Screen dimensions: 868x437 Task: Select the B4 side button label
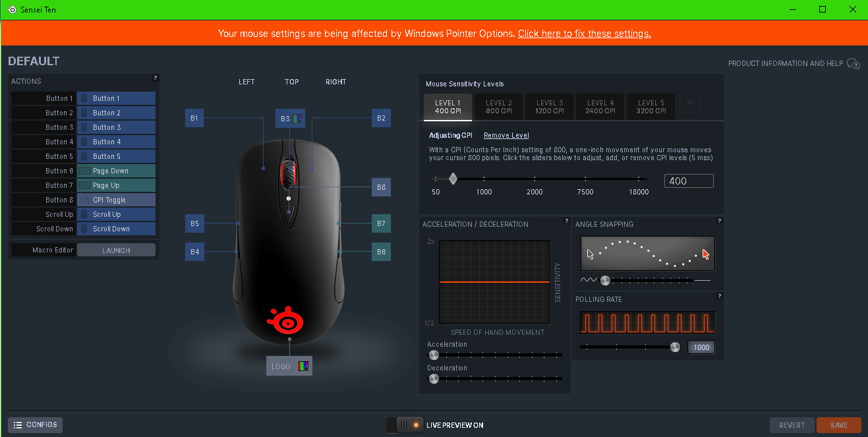pyautogui.click(x=194, y=251)
